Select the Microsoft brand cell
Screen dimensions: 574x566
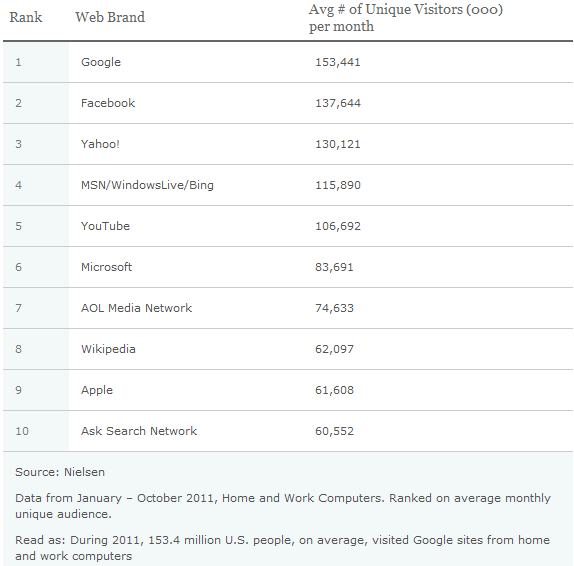point(106,267)
